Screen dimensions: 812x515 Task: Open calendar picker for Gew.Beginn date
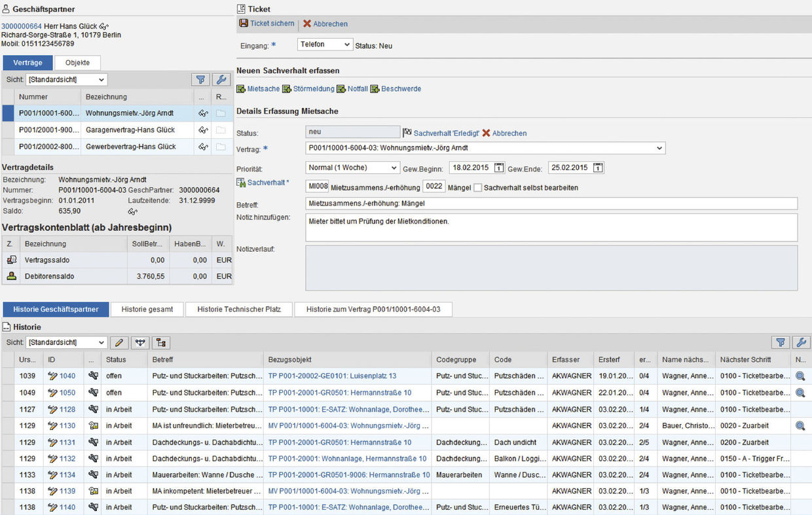point(498,168)
